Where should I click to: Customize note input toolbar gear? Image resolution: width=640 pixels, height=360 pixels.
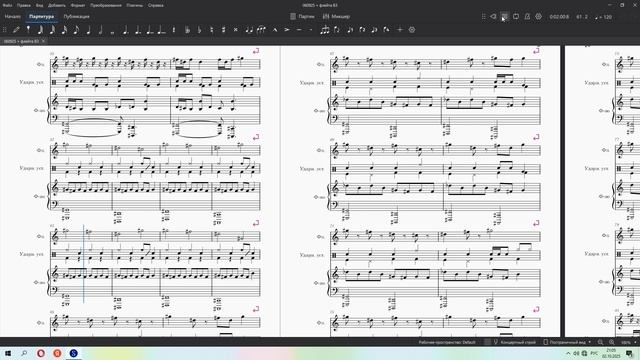pyautogui.click(x=412, y=29)
